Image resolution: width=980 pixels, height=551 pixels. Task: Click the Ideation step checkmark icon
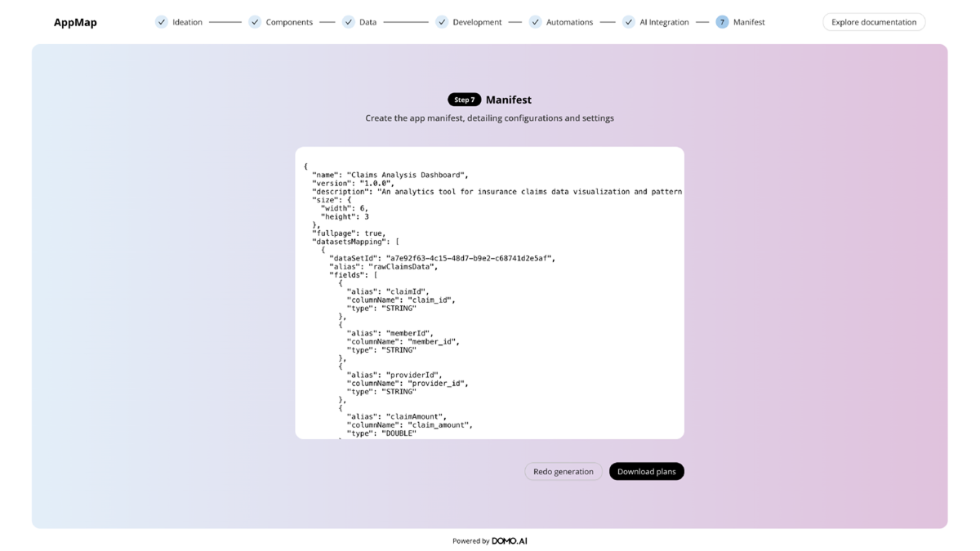pos(162,22)
